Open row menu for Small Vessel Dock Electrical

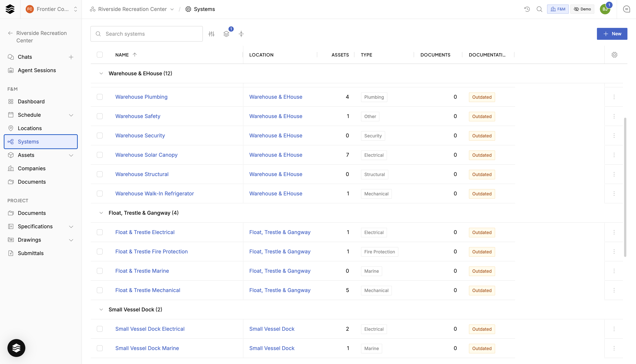tap(614, 329)
